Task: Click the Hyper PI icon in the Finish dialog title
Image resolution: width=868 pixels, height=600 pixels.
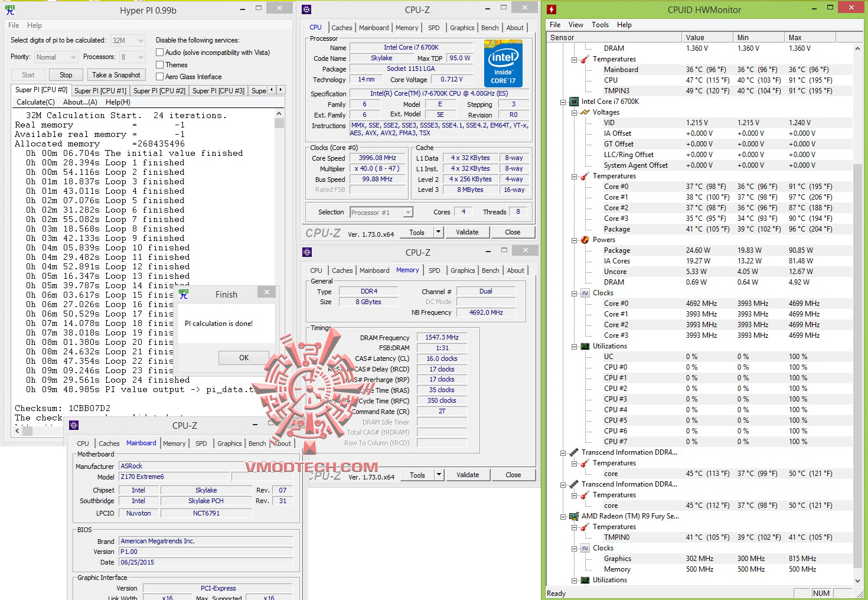Action: 184,294
